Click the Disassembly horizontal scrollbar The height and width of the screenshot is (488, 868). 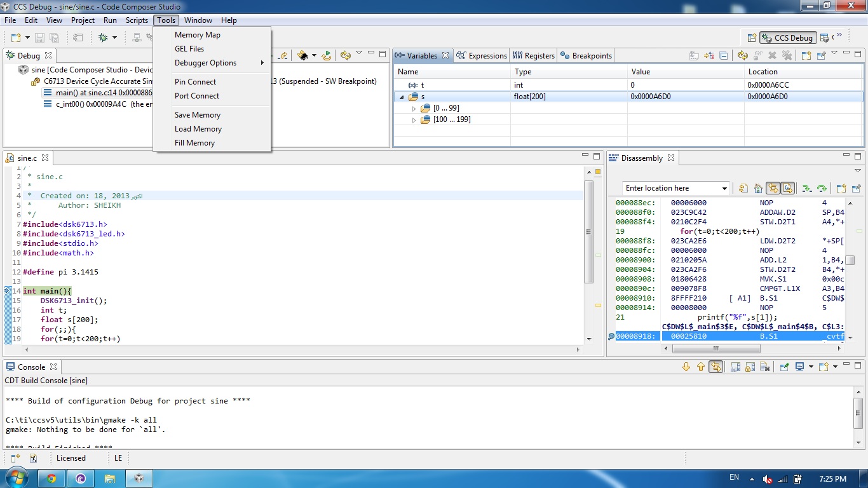pos(715,348)
